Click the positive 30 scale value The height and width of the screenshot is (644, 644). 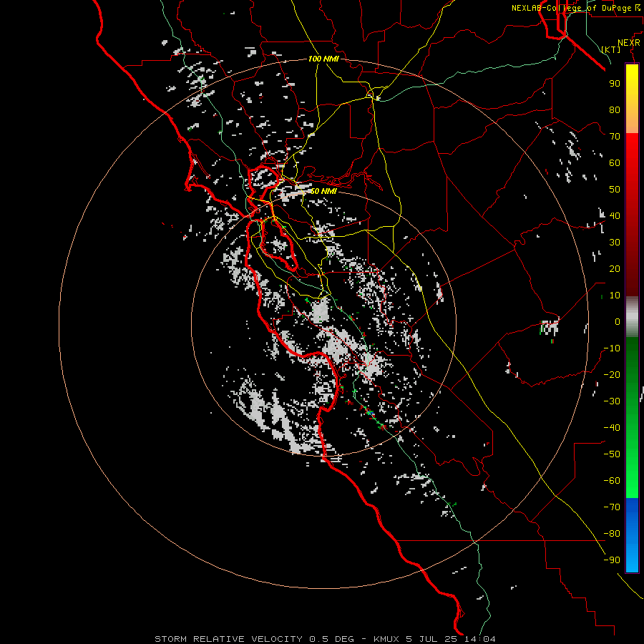615,243
